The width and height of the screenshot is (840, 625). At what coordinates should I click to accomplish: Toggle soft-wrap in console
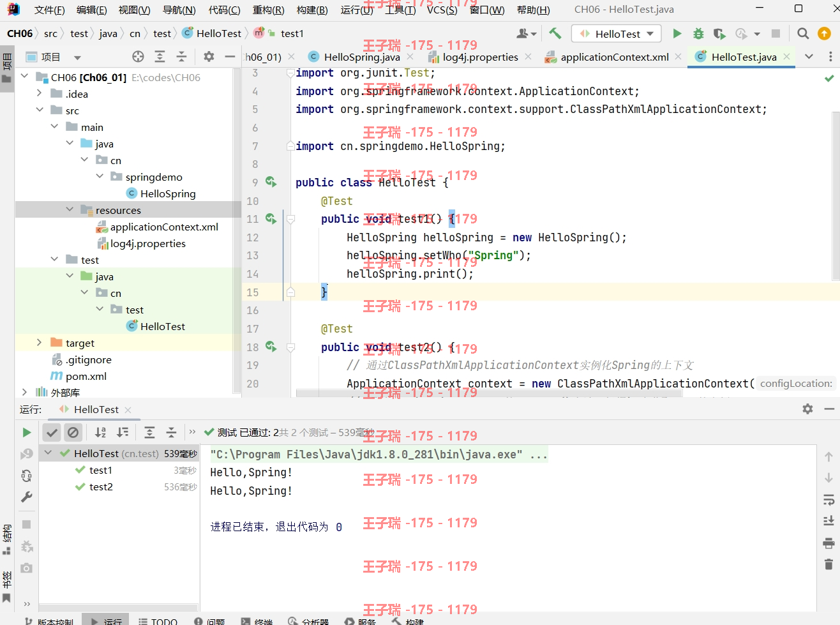pyautogui.click(x=829, y=499)
